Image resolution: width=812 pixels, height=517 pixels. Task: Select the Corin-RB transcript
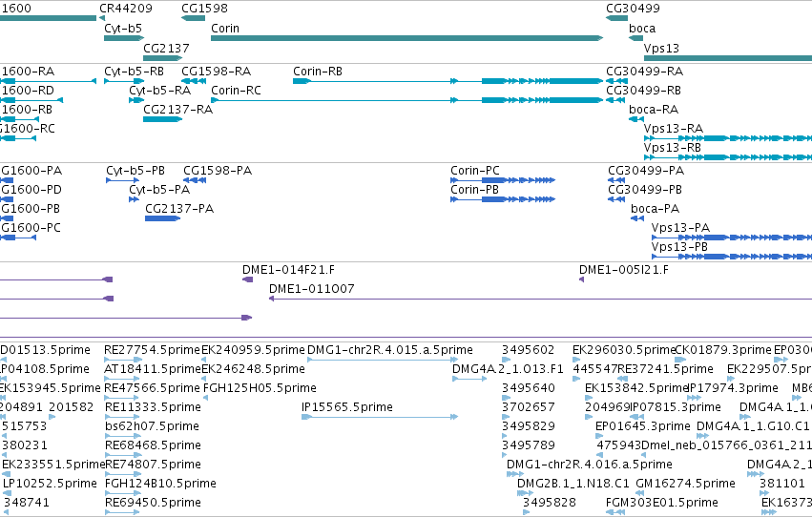448,81
